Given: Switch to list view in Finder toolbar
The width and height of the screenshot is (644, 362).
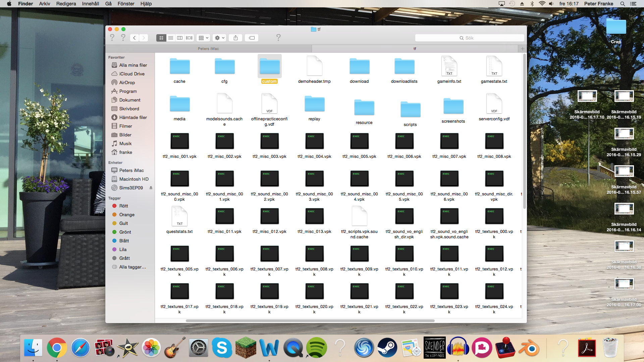Looking at the screenshot, I should coord(171,38).
